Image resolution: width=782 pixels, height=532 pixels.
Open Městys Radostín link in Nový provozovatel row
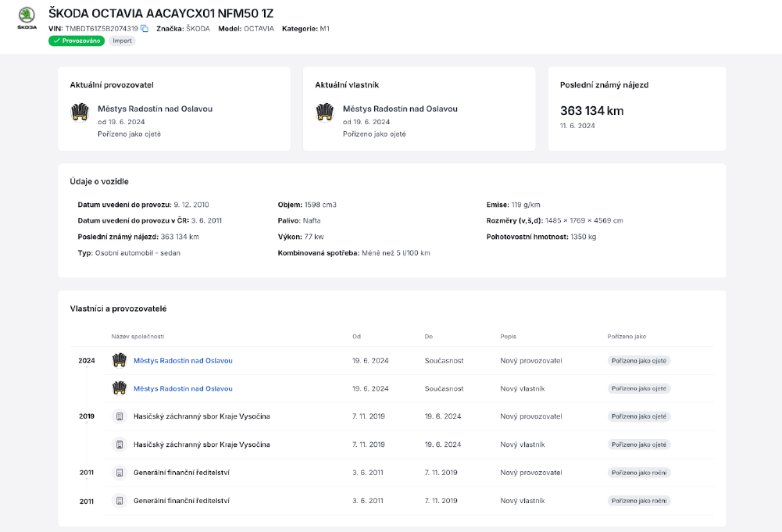pyautogui.click(x=183, y=361)
